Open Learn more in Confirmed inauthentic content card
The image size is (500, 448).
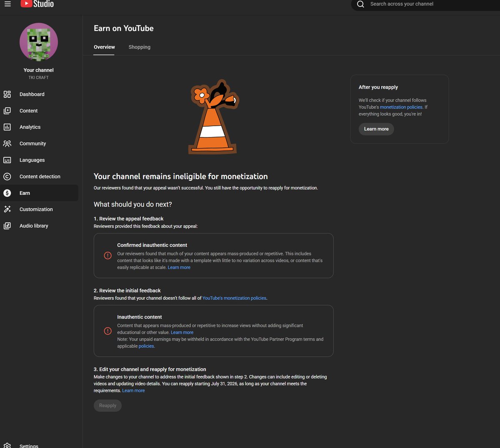coord(179,267)
